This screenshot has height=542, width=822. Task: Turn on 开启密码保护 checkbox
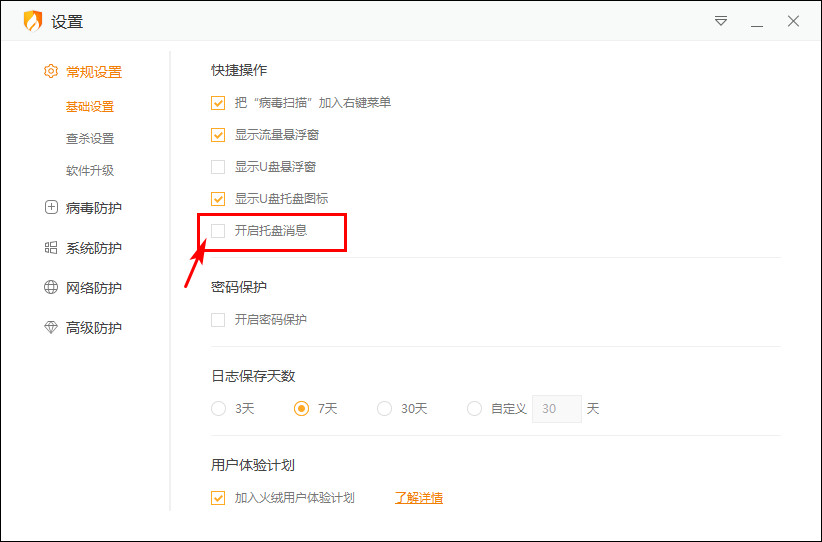tap(218, 320)
